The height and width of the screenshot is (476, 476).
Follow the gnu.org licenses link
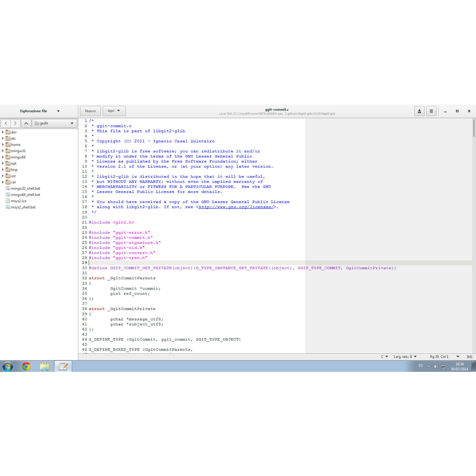[x=236, y=207]
